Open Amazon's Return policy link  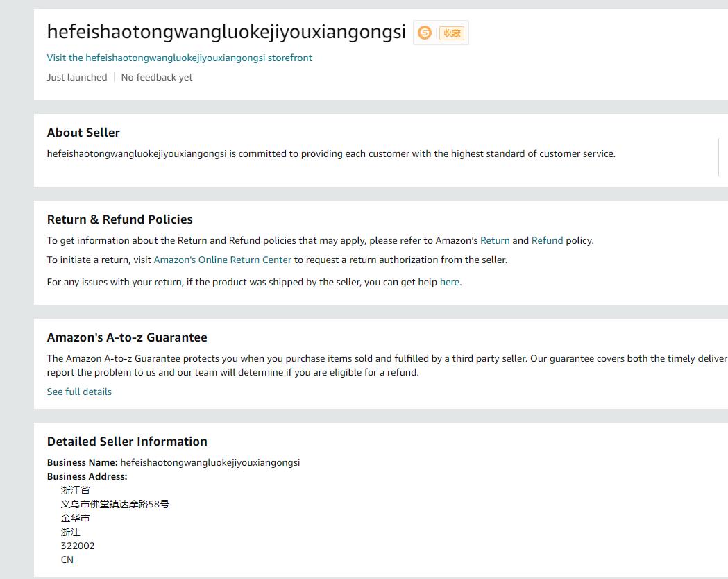pyautogui.click(x=495, y=240)
